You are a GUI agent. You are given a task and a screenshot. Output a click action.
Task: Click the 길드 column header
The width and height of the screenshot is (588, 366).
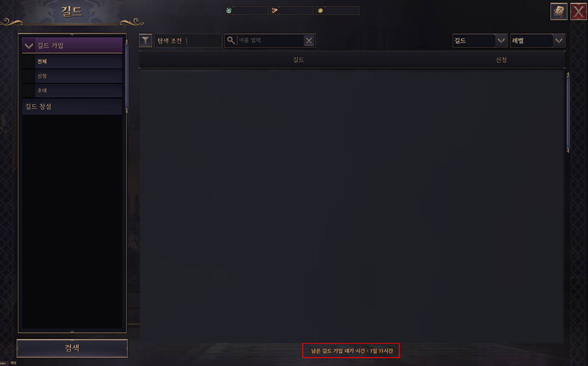[299, 60]
